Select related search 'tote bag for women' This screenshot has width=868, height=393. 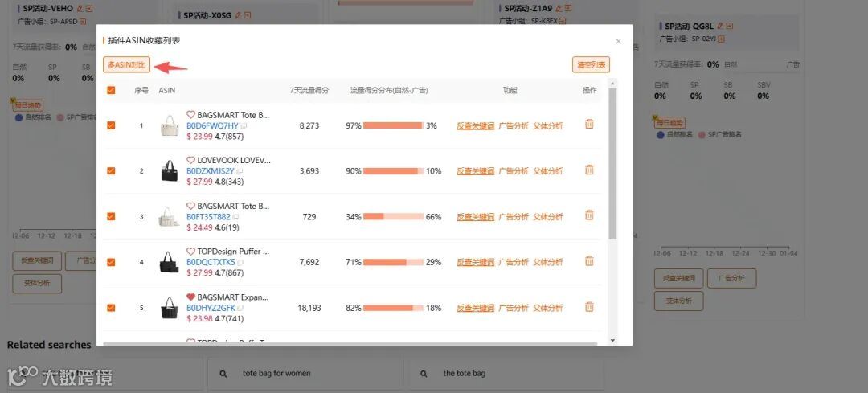point(276,373)
